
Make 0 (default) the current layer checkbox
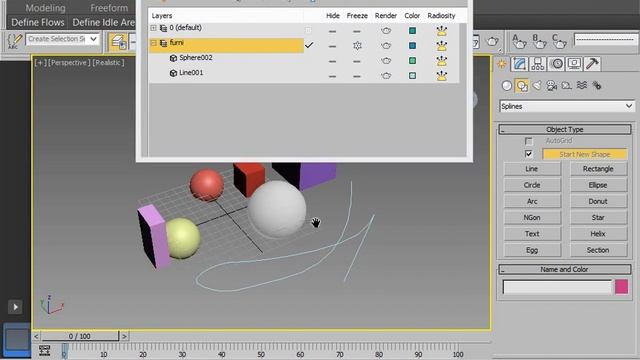[308, 31]
